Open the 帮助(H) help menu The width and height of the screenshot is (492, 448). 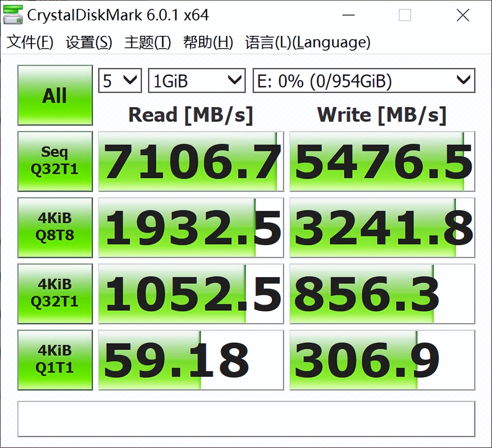[x=208, y=43]
